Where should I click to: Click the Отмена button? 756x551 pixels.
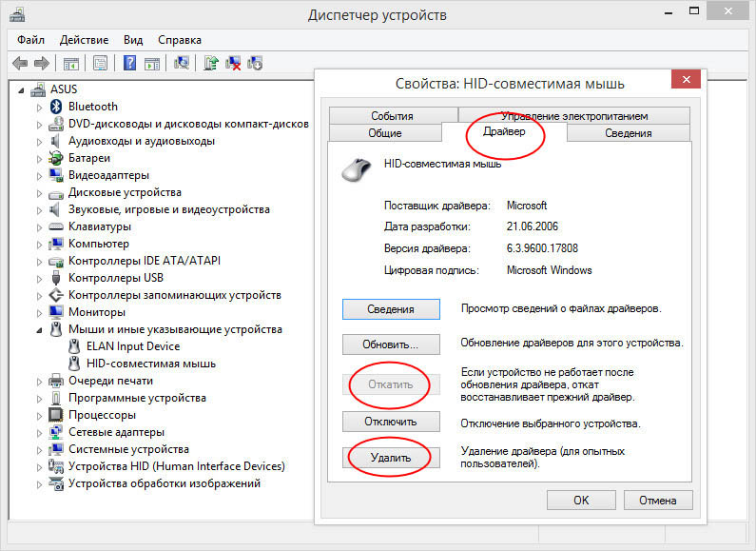[658, 501]
